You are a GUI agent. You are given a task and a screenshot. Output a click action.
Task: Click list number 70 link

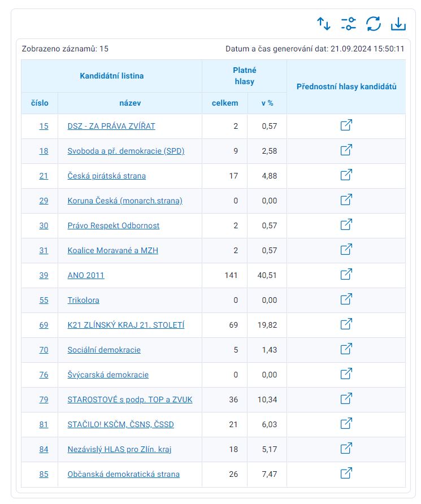[44, 350]
